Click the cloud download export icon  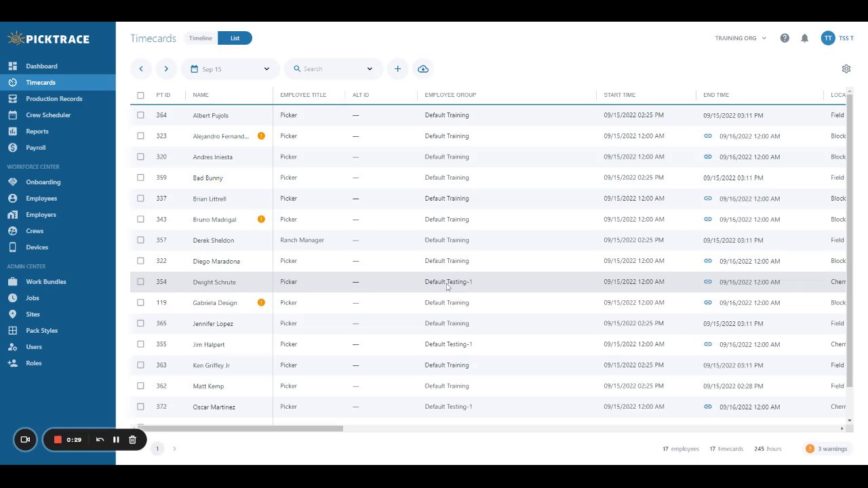pos(423,68)
